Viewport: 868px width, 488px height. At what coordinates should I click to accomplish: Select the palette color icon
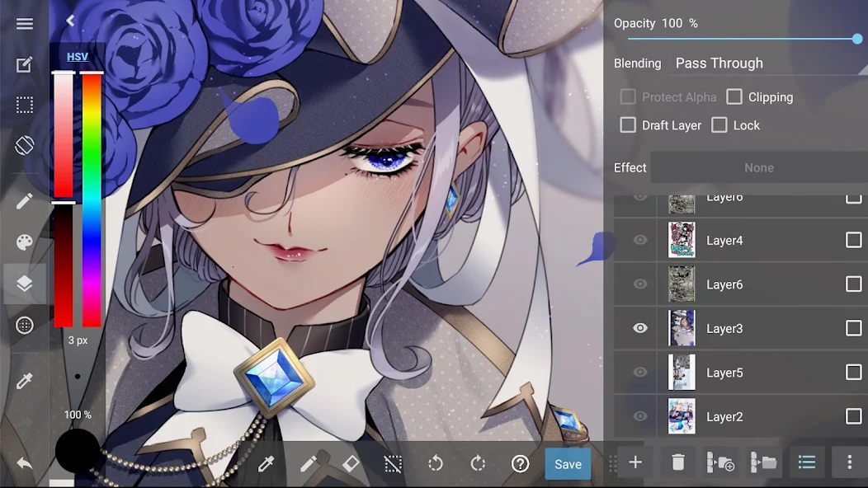coord(25,242)
